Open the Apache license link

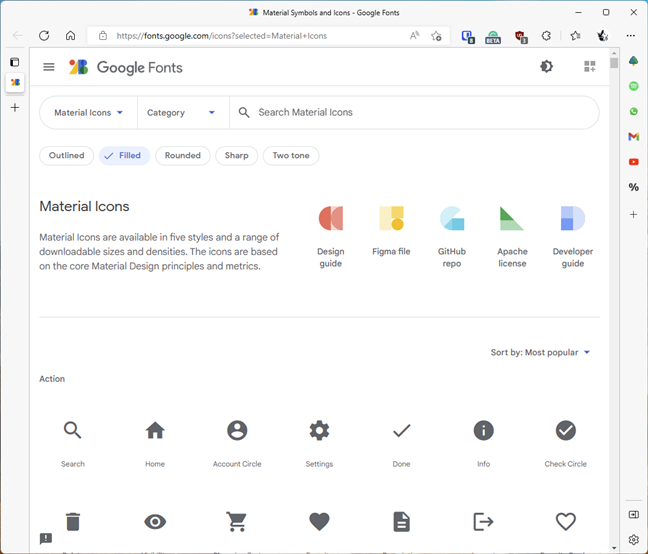(512, 237)
